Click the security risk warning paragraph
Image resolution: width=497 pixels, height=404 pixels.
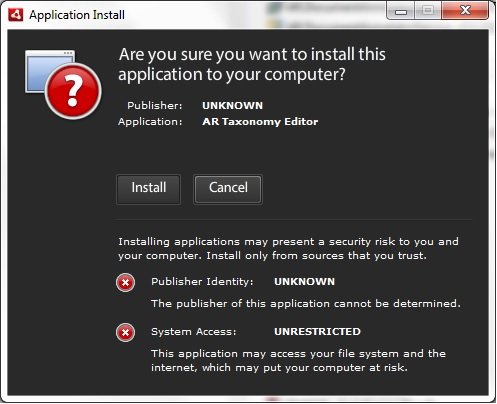pos(288,249)
